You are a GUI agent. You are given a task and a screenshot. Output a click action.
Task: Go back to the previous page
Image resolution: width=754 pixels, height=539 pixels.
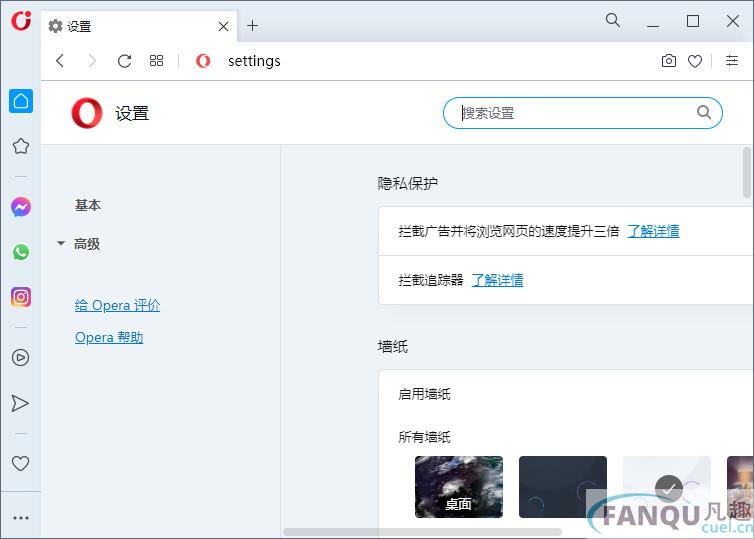pyautogui.click(x=60, y=61)
